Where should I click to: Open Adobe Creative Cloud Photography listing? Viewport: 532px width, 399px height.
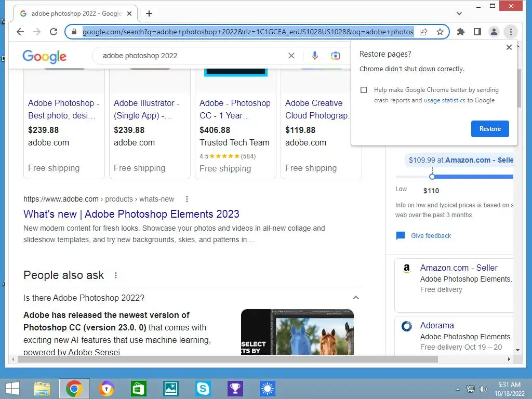coord(317,109)
